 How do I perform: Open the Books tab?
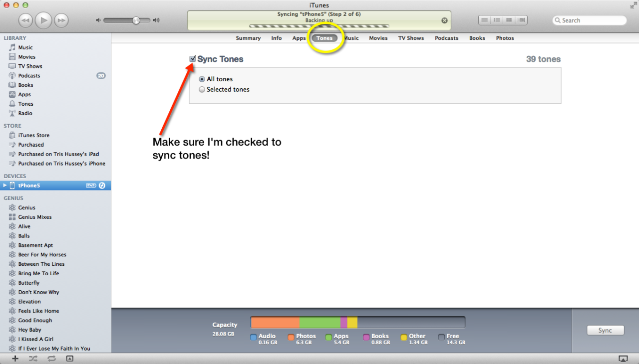[x=477, y=38]
